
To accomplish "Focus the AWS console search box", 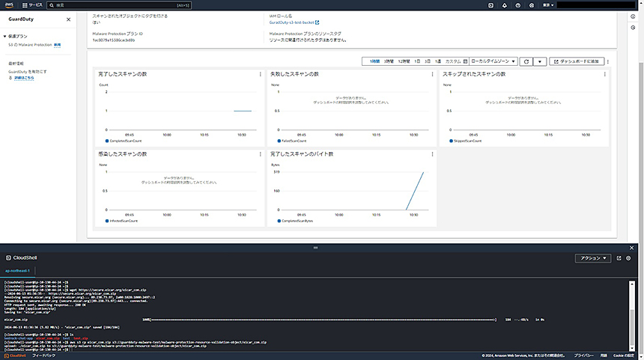I will point(119,5).
